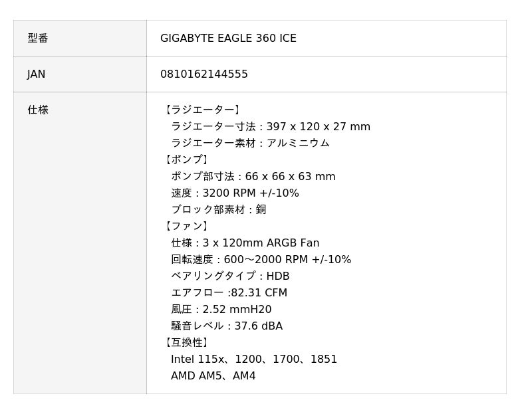
Task: Click the pump dimensions 66 x 66 x 63 mm line
Action: click(253, 177)
